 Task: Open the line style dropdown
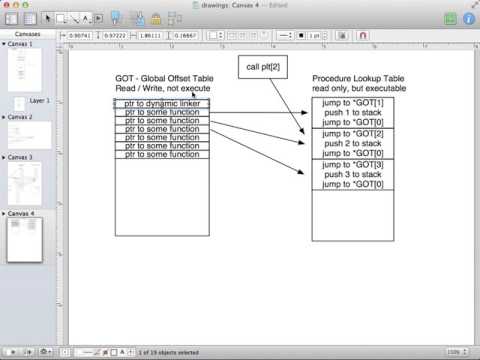pos(285,35)
